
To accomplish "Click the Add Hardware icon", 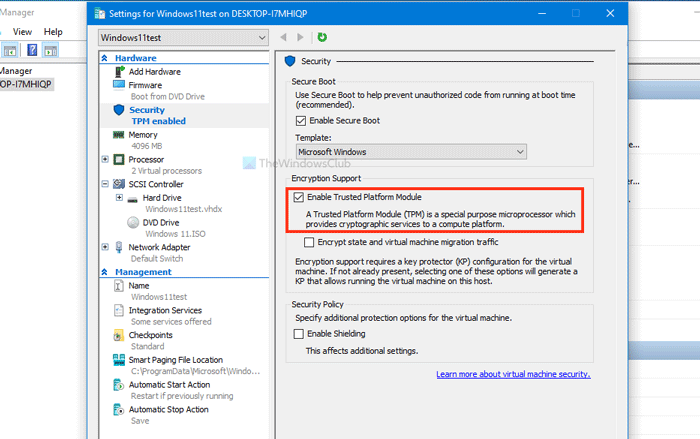I will pyautogui.click(x=118, y=72).
